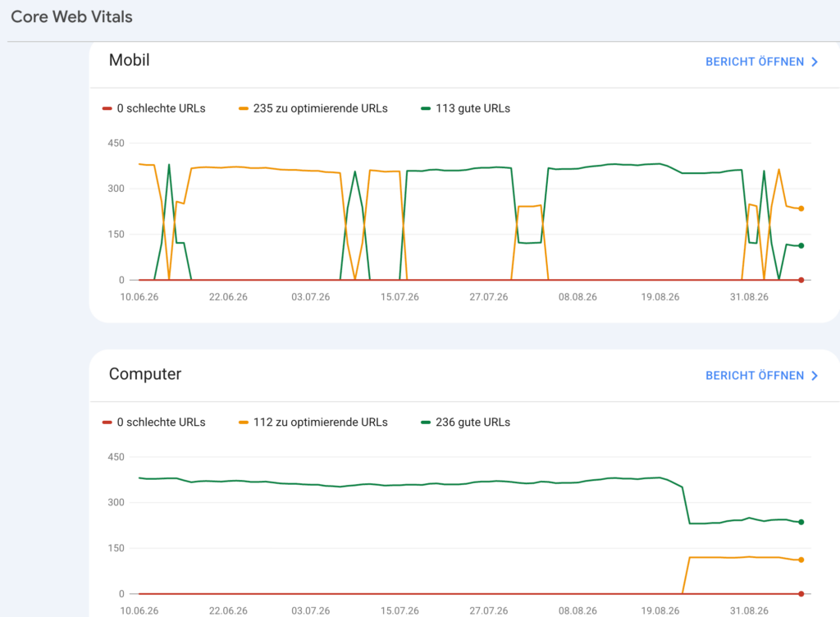
Task: Click the 150 axis value on Mobil chart
Action: tap(116, 234)
